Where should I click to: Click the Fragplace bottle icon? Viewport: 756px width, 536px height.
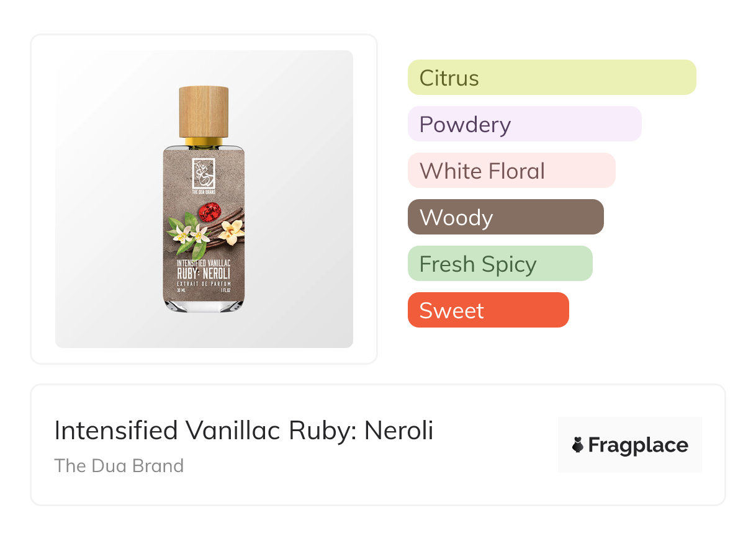578,445
